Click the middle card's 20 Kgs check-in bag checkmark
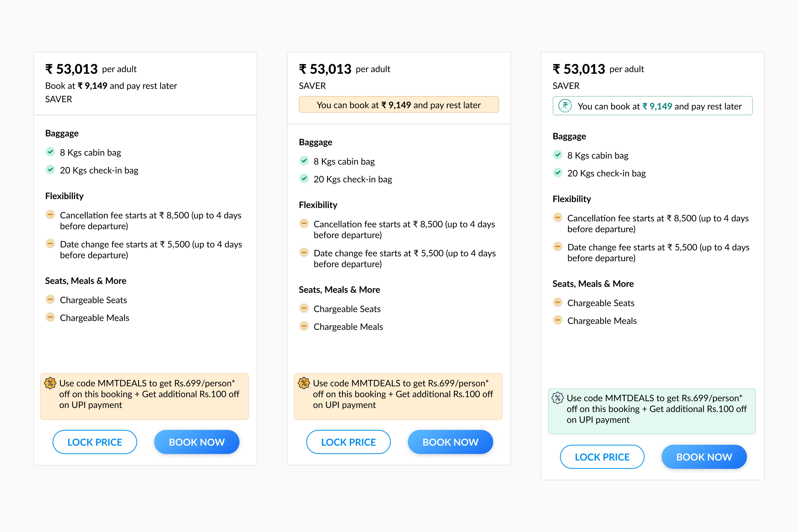Viewport: 798px width, 532px height. pyautogui.click(x=304, y=179)
